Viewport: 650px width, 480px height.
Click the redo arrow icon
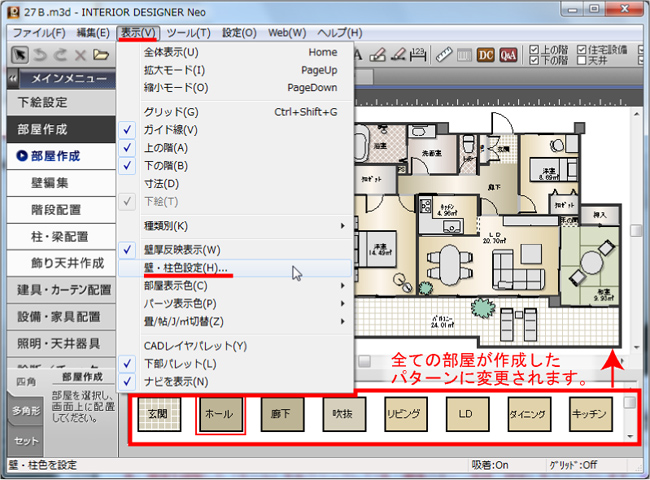[x=60, y=55]
